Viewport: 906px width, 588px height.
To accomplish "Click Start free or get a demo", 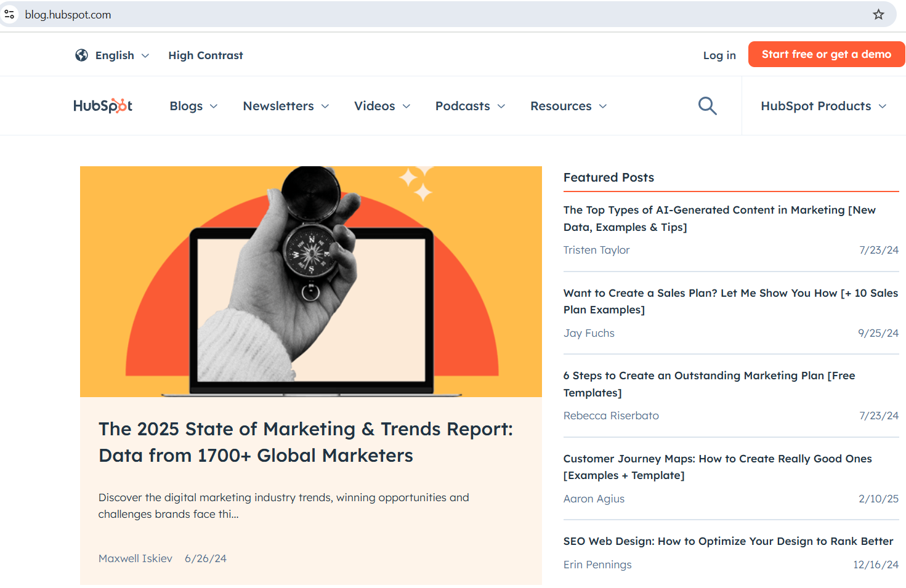I will [x=827, y=54].
